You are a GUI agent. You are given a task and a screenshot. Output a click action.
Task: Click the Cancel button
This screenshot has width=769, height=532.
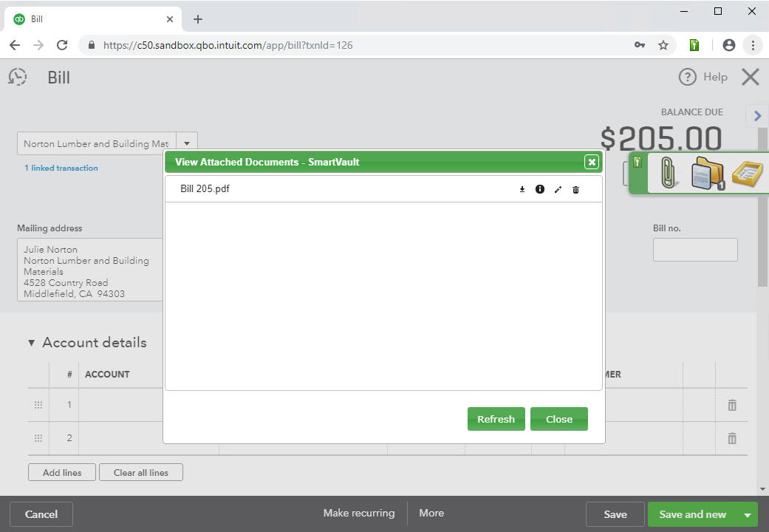(x=41, y=514)
